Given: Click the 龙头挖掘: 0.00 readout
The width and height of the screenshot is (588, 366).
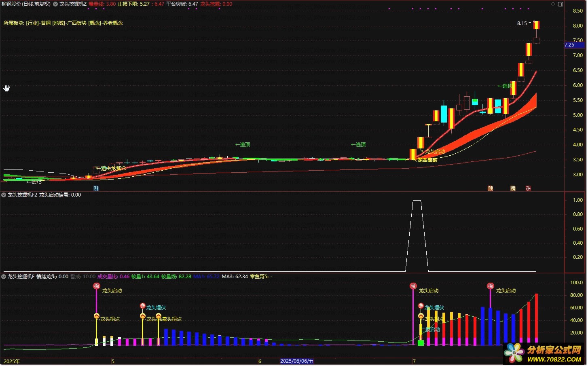Looking at the screenshot, I should point(216,4).
